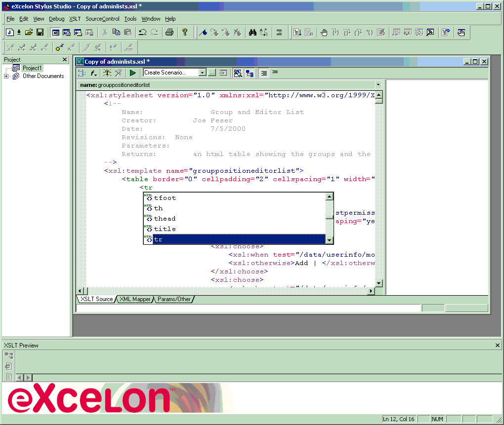
Task: Click the ellipsis button next to scenario
Action: [x=212, y=73]
